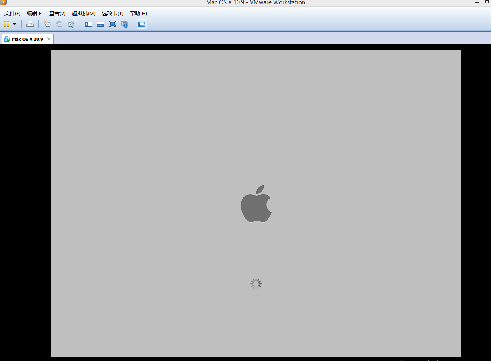Pause the virtual machine with the suspend icon
Image resolution: width=493 pixels, height=362 pixels.
click(6, 24)
